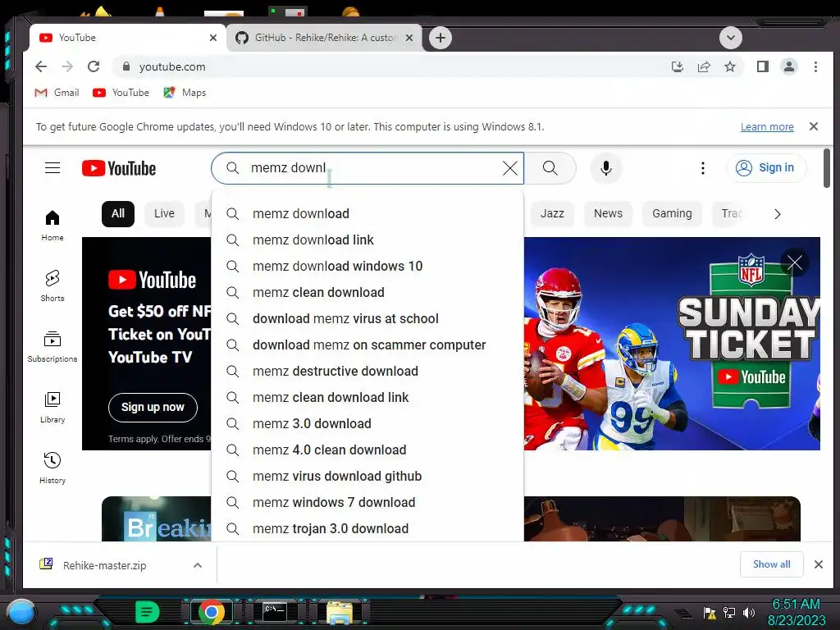Click the share page icon in address bar

click(703, 66)
